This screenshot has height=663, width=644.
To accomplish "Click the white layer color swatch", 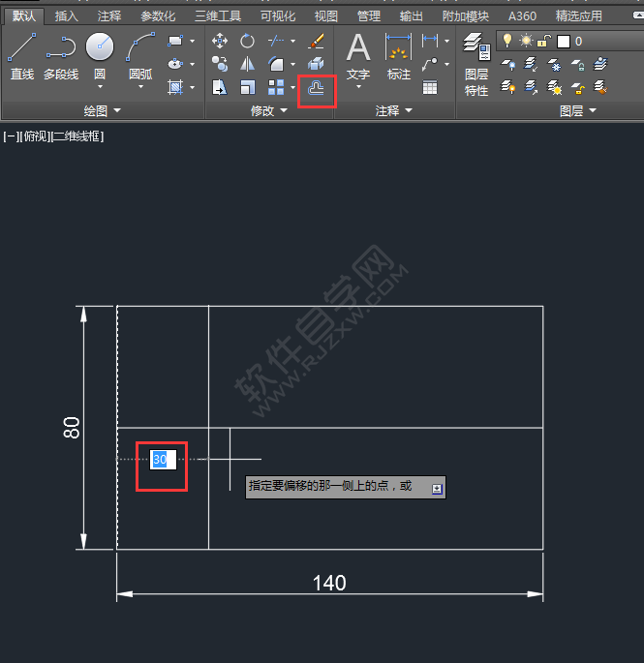I will (x=564, y=42).
